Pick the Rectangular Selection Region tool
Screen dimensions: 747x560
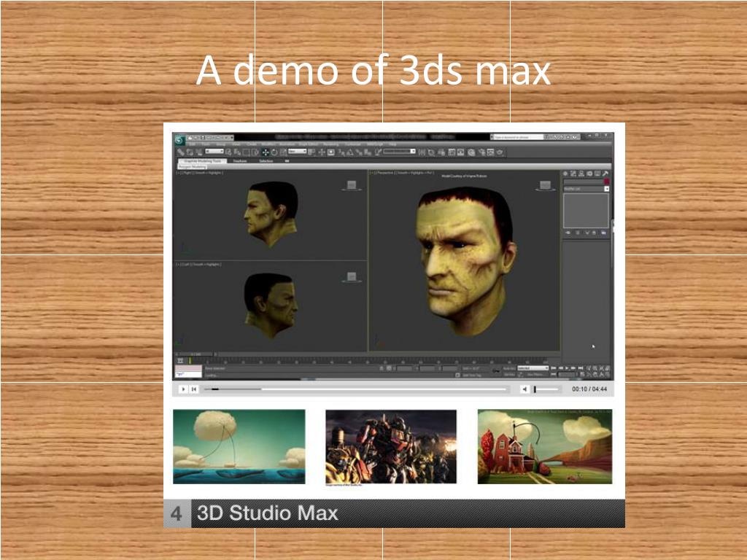247,152
